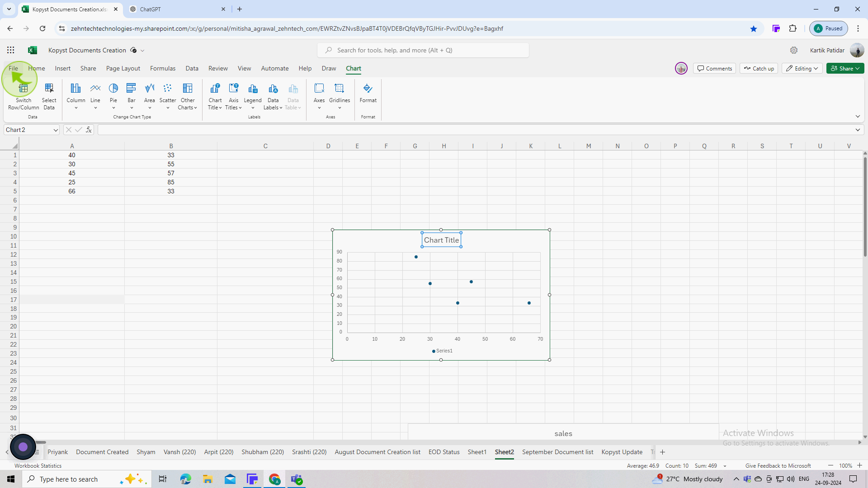Switch to Home ribbon tab
Viewport: 868px width, 488px height.
point(37,68)
